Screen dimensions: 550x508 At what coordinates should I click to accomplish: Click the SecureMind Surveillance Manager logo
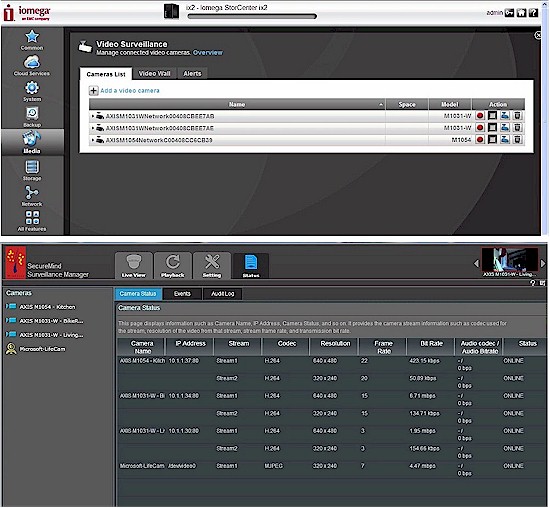click(16, 262)
